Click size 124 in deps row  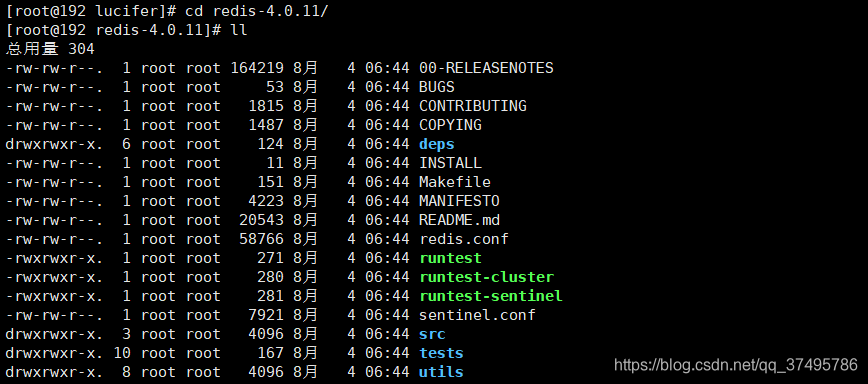pyautogui.click(x=270, y=144)
